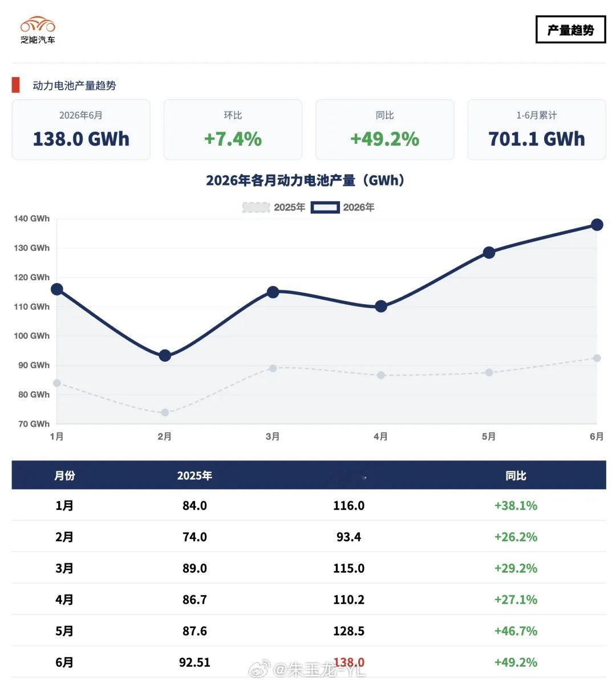616x684 pixels.
Task: Click the 2025年 table header
Action: pyautogui.click(x=194, y=475)
